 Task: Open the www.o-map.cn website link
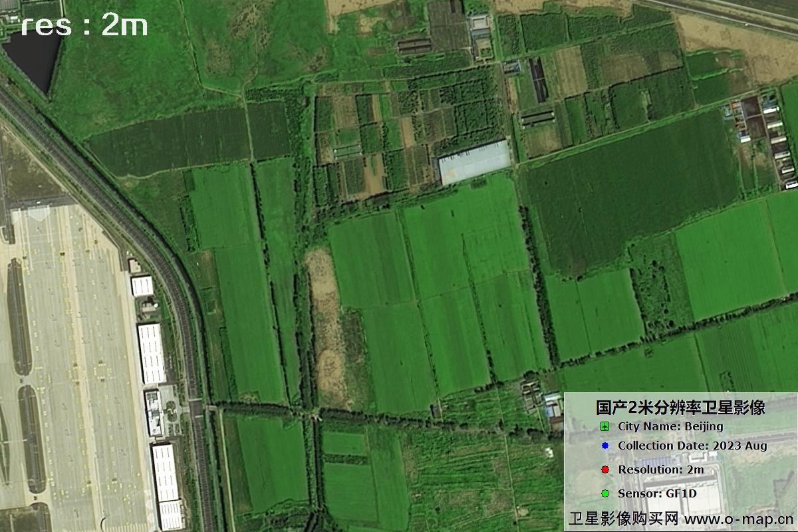click(x=735, y=517)
